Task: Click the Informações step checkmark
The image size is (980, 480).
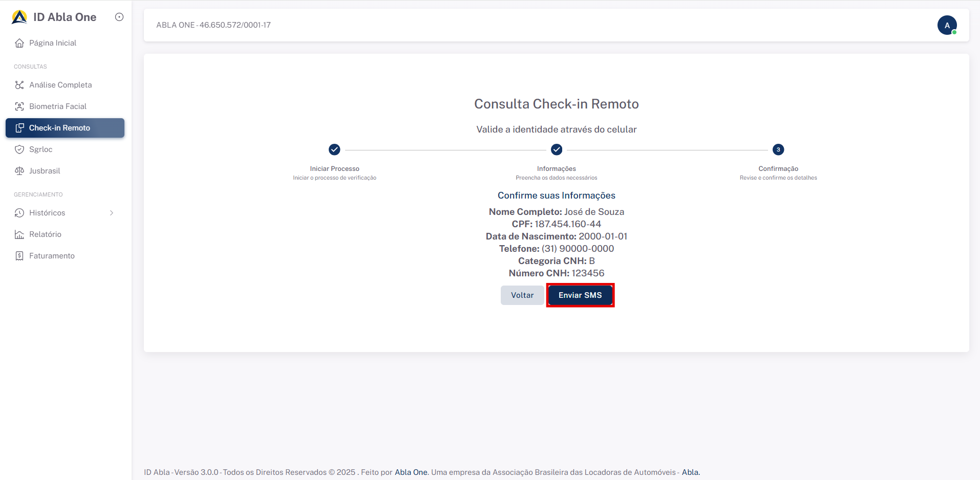Action: 557,149
